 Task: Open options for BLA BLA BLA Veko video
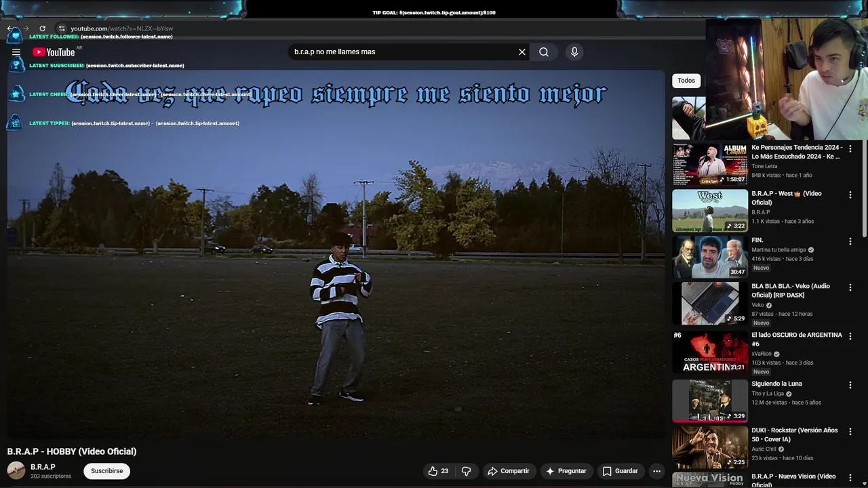click(850, 287)
